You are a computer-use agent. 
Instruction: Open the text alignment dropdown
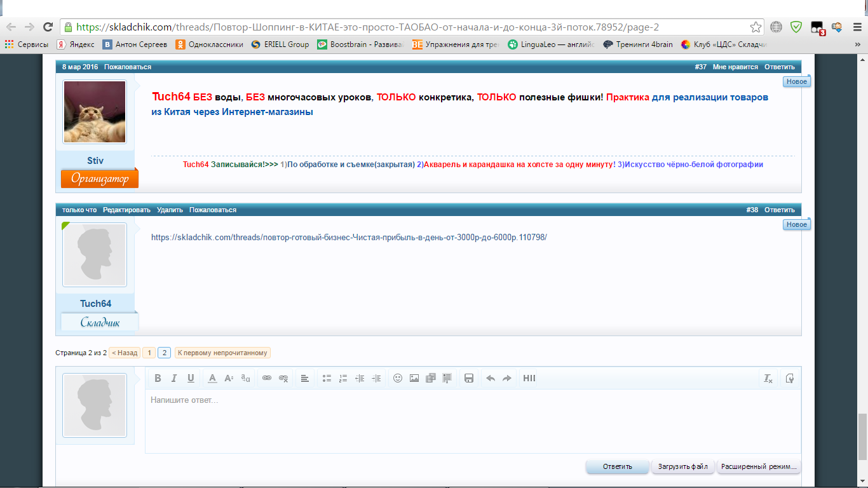(x=305, y=378)
